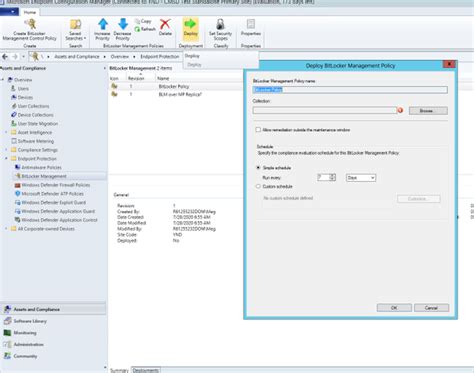Expand the Asset Intelligence folder
This screenshot has height=373, width=474.
coord(6,132)
